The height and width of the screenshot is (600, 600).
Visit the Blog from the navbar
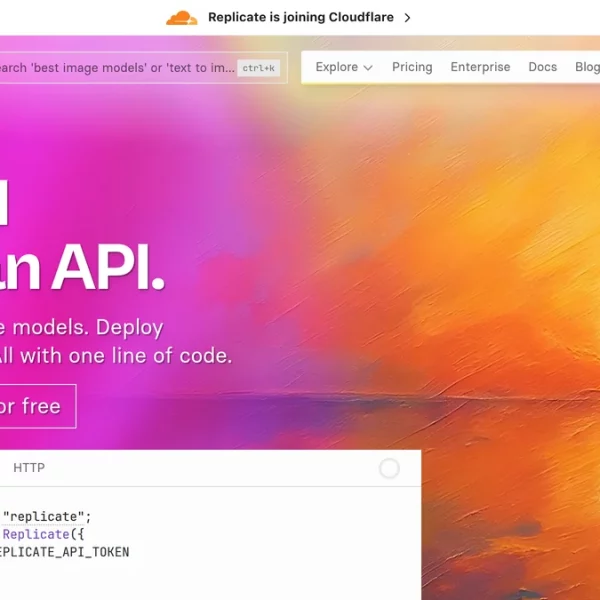pos(587,67)
